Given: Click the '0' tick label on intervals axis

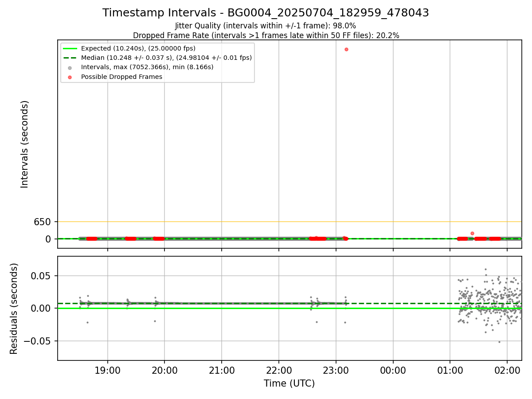Looking at the screenshot, I should 49,239.
